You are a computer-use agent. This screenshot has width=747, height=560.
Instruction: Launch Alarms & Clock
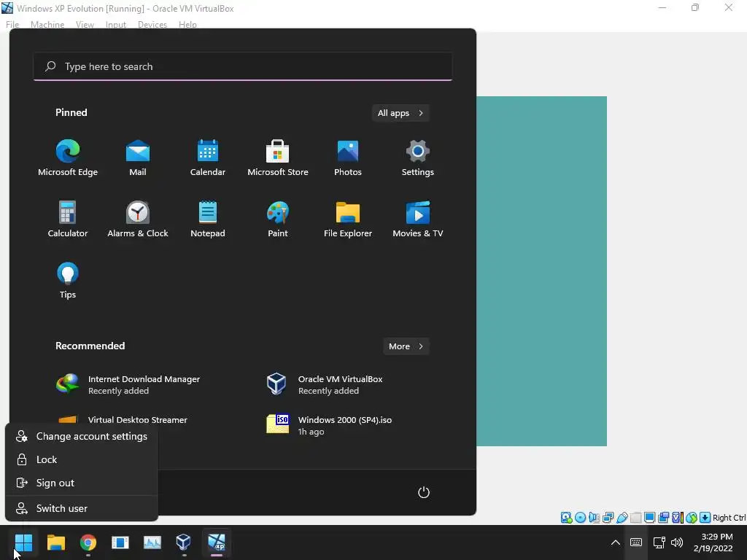coord(138,219)
